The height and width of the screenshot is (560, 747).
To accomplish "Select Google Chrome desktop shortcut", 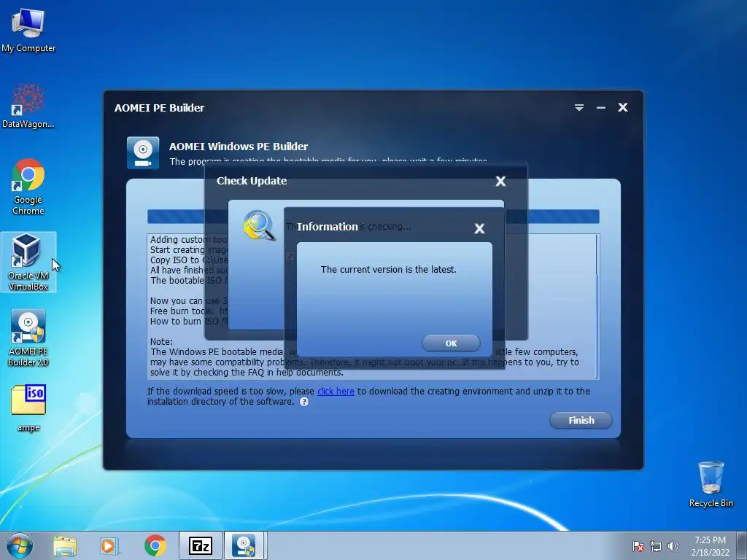I will 28,186.
